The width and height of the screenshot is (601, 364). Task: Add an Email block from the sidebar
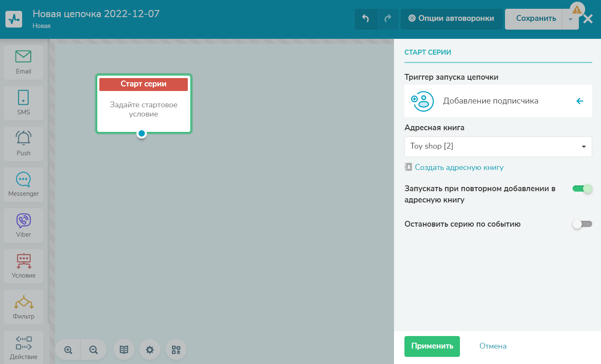[23, 62]
